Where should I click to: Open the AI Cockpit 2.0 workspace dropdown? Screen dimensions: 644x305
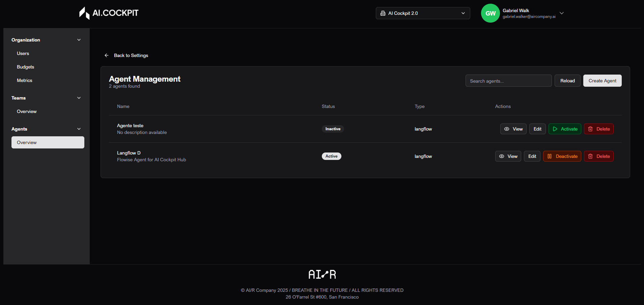pyautogui.click(x=423, y=13)
